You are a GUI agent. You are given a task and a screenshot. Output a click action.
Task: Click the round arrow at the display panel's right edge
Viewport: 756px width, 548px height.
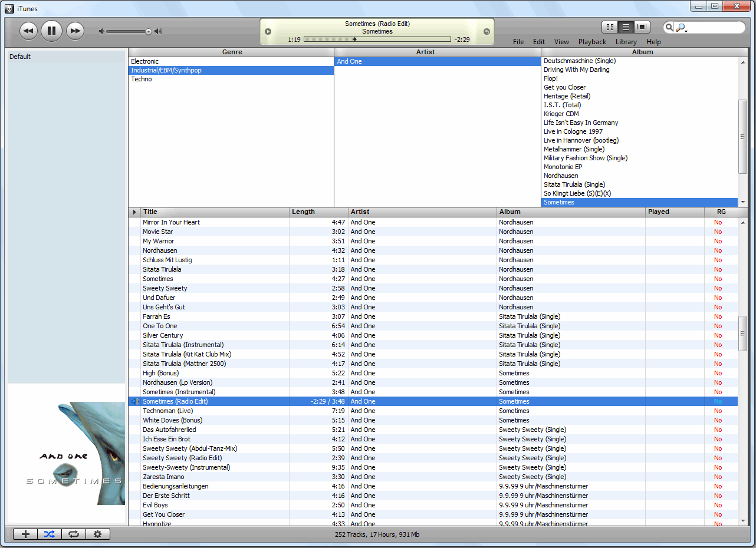coord(487,31)
